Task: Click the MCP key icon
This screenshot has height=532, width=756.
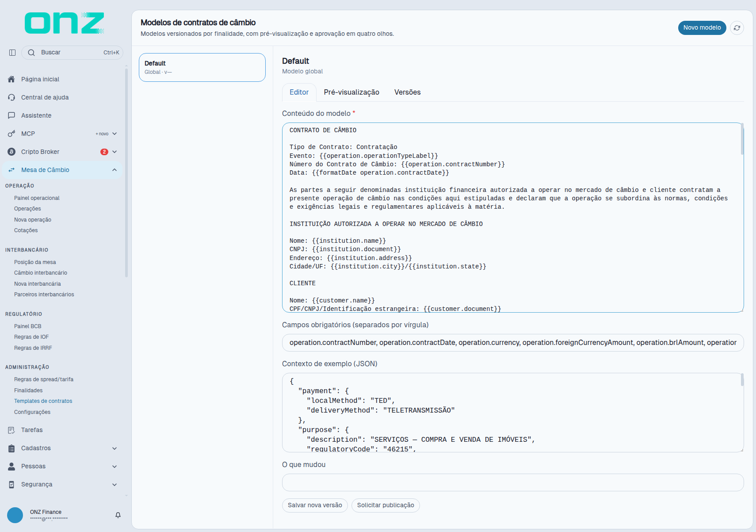Action: (x=11, y=134)
